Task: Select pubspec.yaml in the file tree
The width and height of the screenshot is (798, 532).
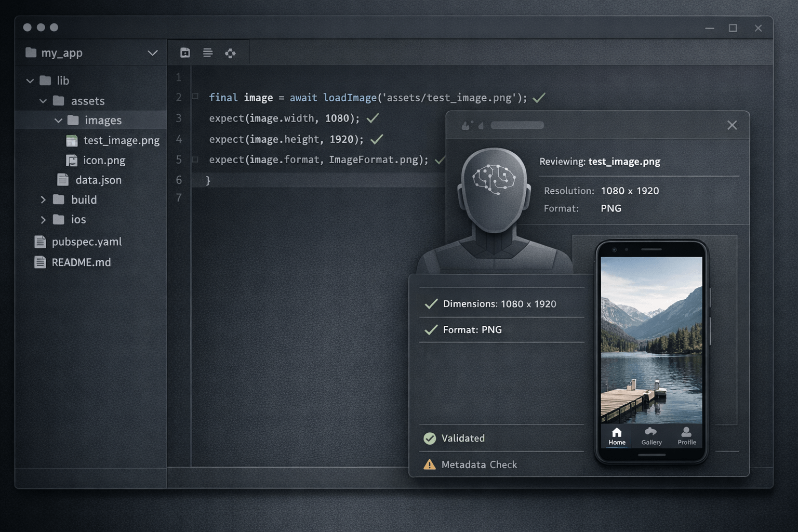Action: tap(86, 242)
